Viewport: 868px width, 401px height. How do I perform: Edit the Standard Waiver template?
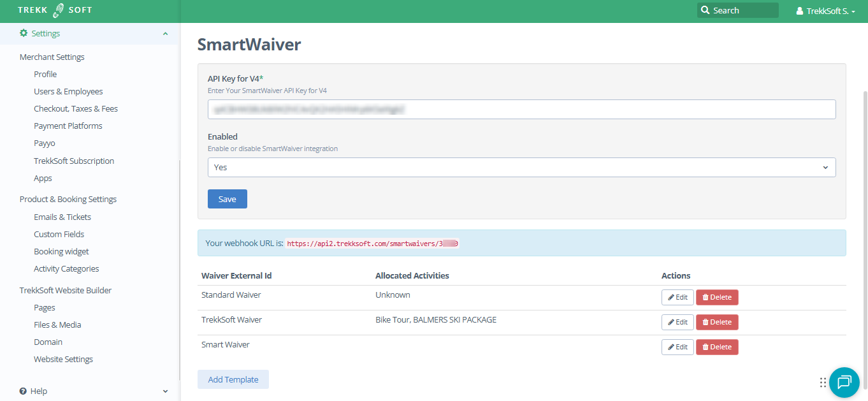coord(677,297)
